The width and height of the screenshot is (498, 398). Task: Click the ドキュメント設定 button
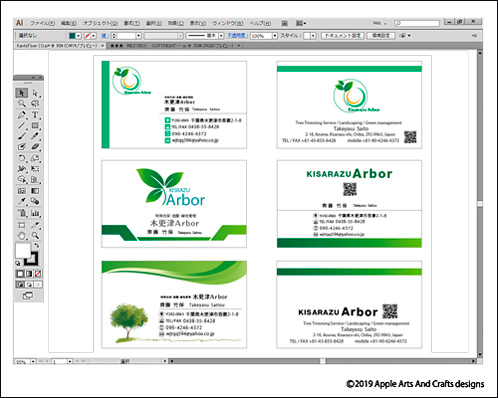(342, 35)
